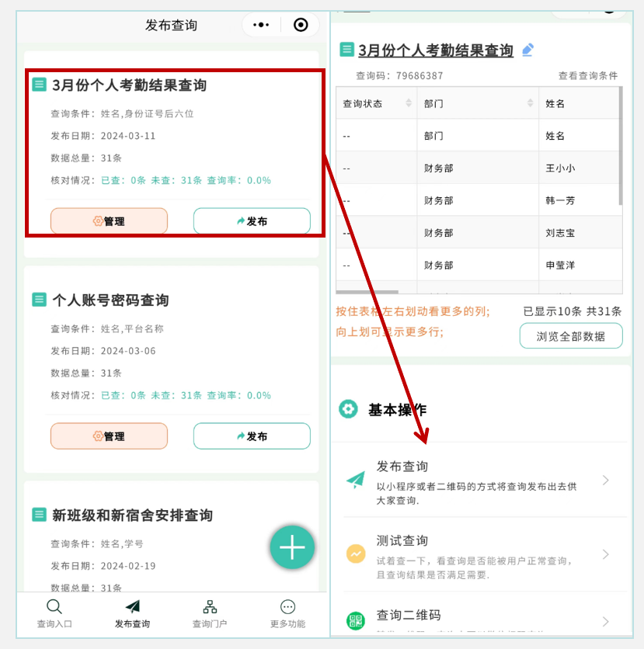Open the 查询入口 bottom tab
Viewport: 644px width, 649px height.
tap(54, 614)
